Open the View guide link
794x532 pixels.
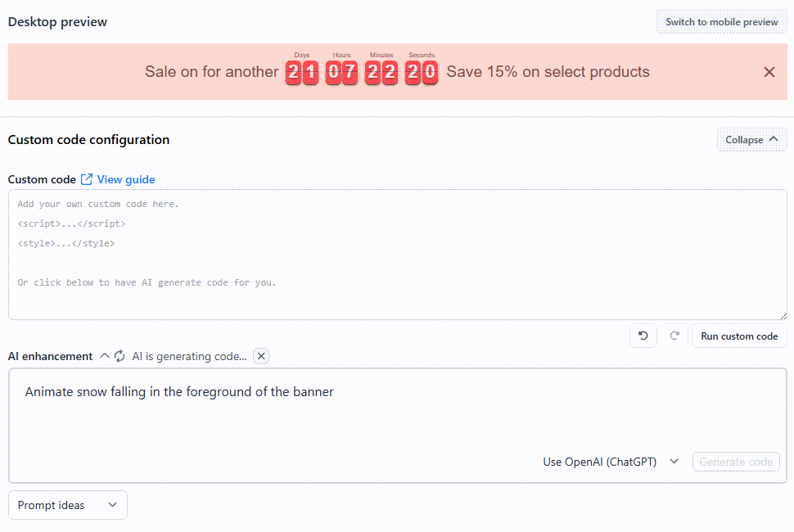tap(126, 179)
